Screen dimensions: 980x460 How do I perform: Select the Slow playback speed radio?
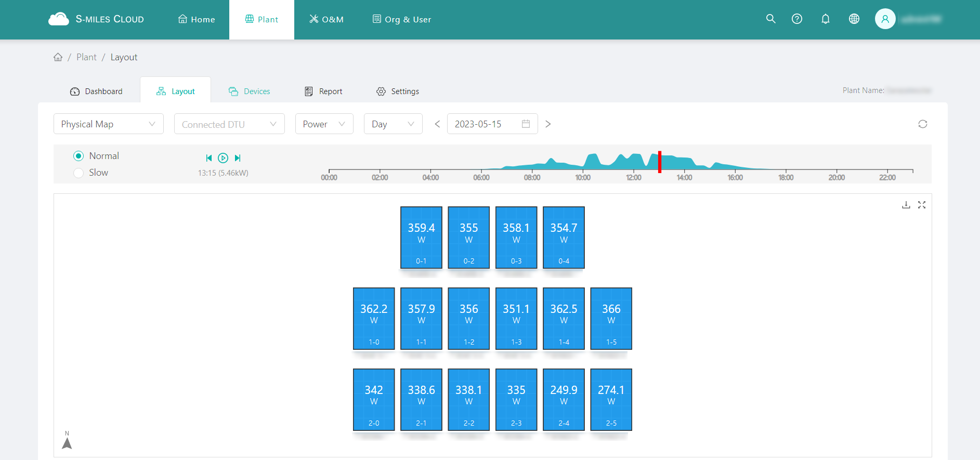pos(79,173)
